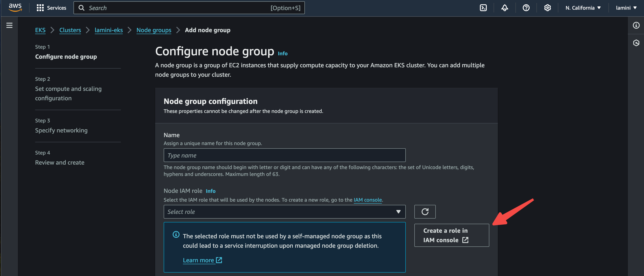Open the help question mark menu
Viewport: 644px width, 276px height.
[526, 8]
